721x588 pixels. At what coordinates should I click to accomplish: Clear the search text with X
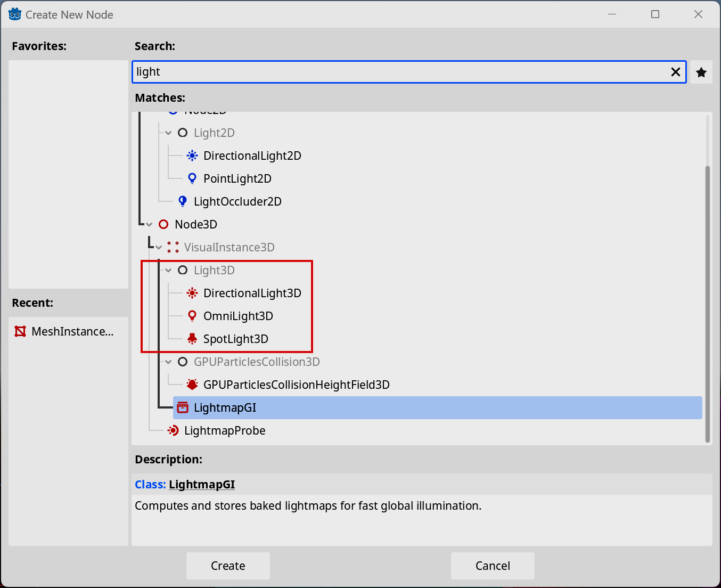[x=675, y=72]
